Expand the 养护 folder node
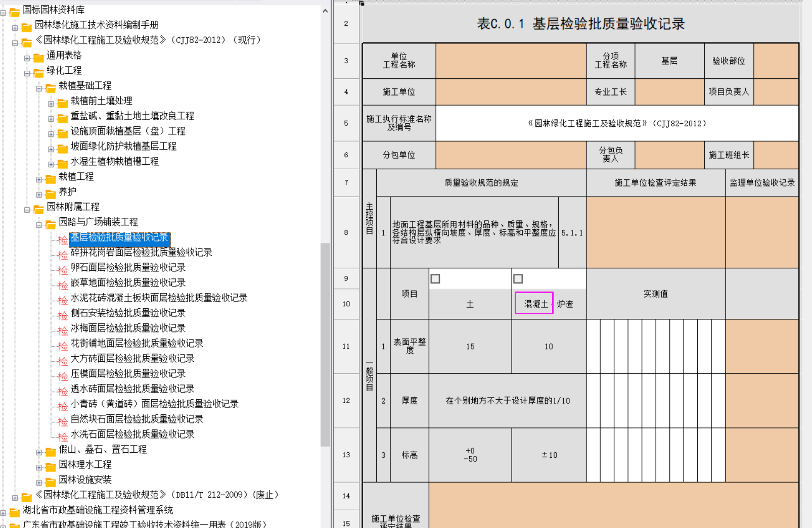The image size is (812, 528). pos(39,195)
